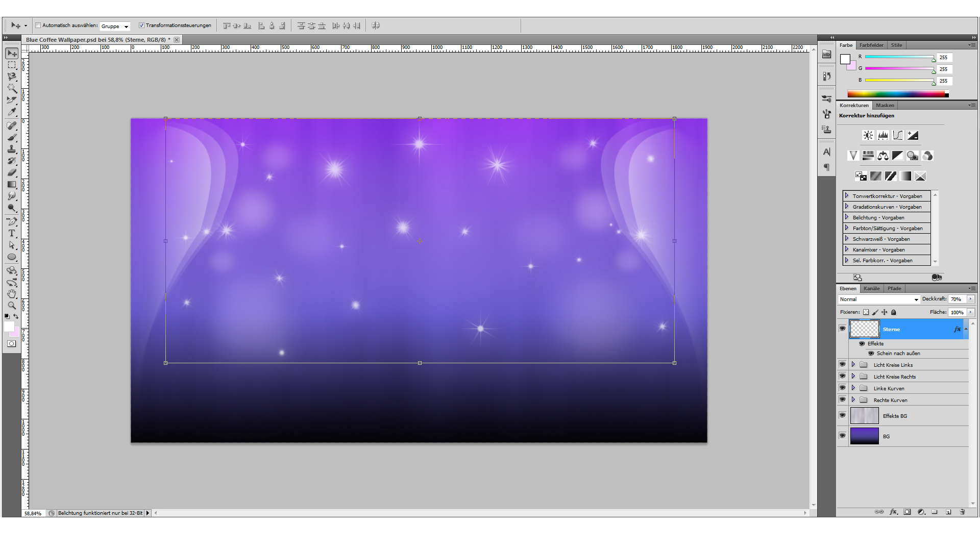Switch to the Kanäle tab

(871, 289)
